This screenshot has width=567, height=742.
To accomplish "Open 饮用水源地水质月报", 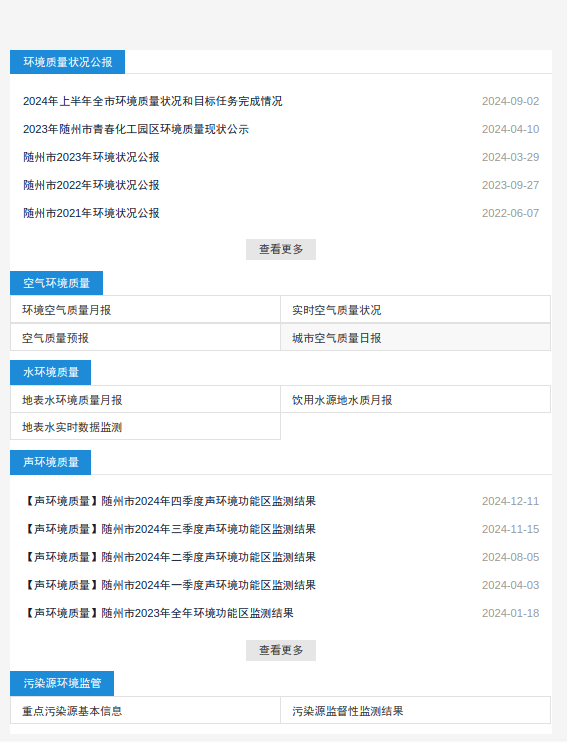I will [x=416, y=399].
